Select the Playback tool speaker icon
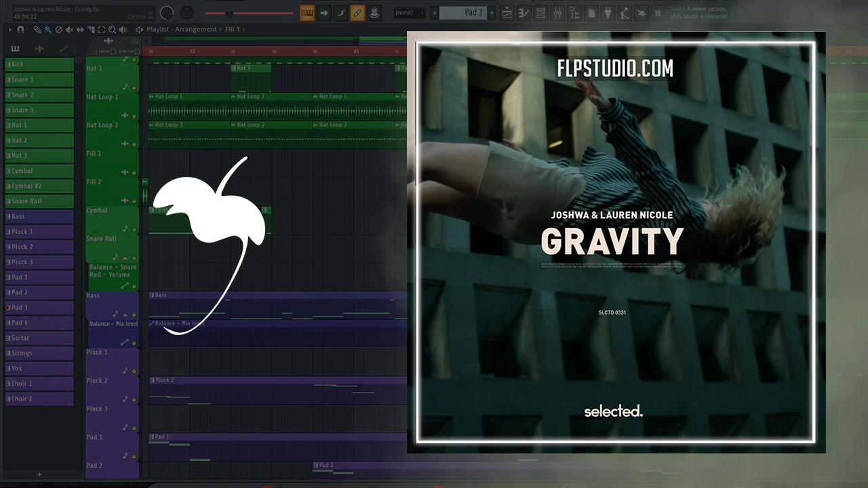Image resolution: width=868 pixels, height=488 pixels. click(x=123, y=30)
